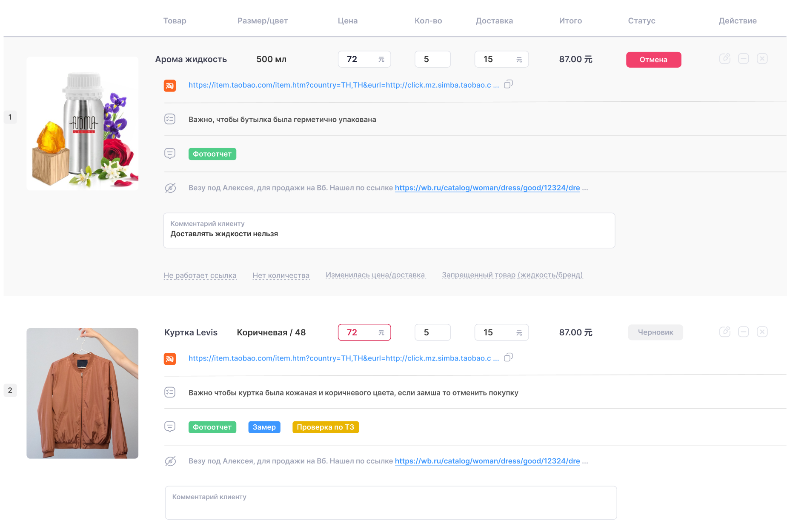Click the X icon for Куртка Levis
790x532 pixels.
(x=762, y=332)
